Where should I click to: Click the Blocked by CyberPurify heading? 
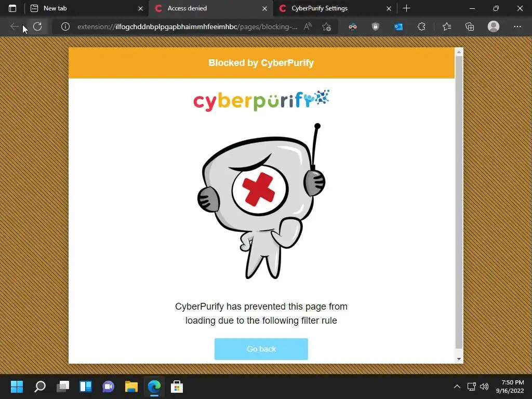[261, 63]
